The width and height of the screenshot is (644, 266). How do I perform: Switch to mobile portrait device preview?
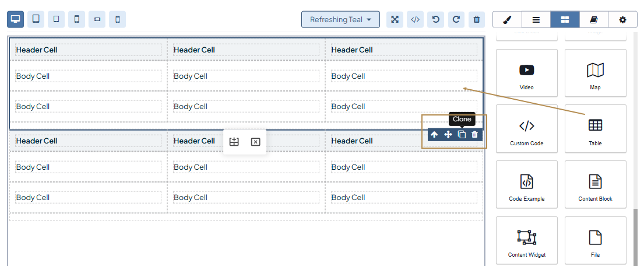coord(76,19)
